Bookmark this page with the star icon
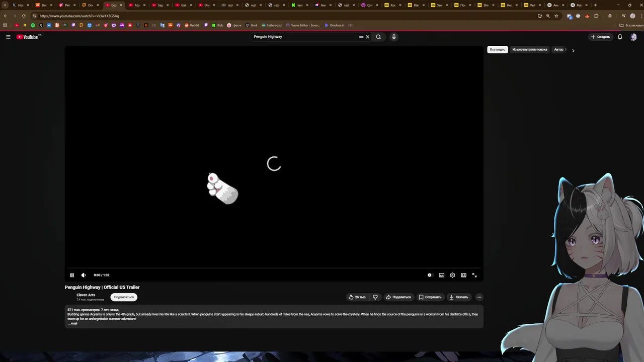 point(556,16)
